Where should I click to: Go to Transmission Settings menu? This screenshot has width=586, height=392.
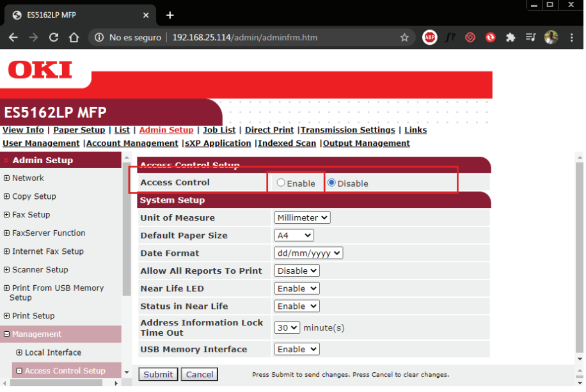(348, 130)
